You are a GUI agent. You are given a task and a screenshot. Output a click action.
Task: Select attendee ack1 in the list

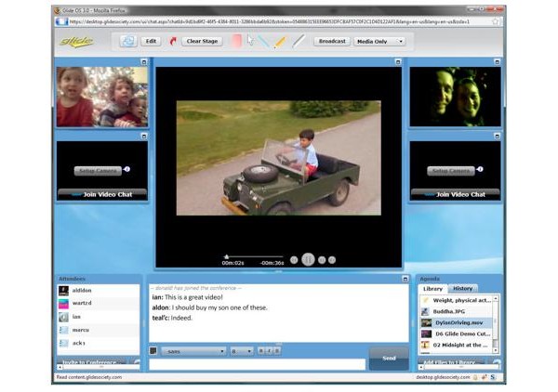[99, 343]
